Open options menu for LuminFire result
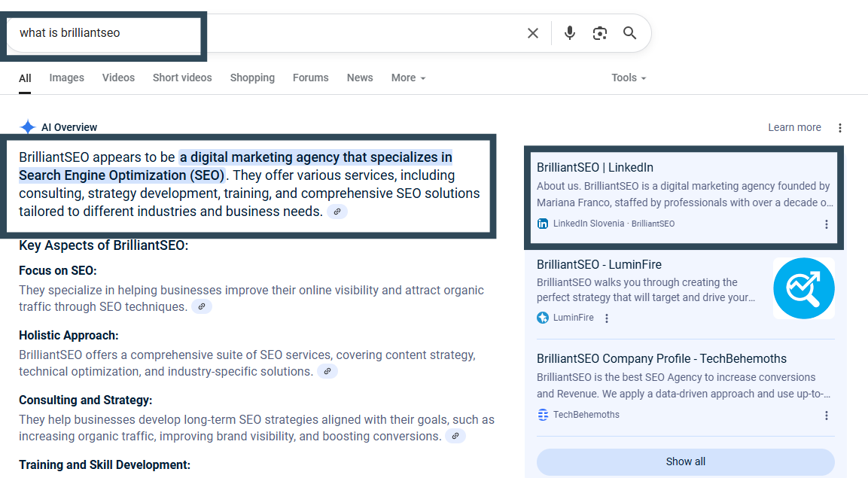Image resolution: width=868 pixels, height=478 pixels. click(607, 318)
